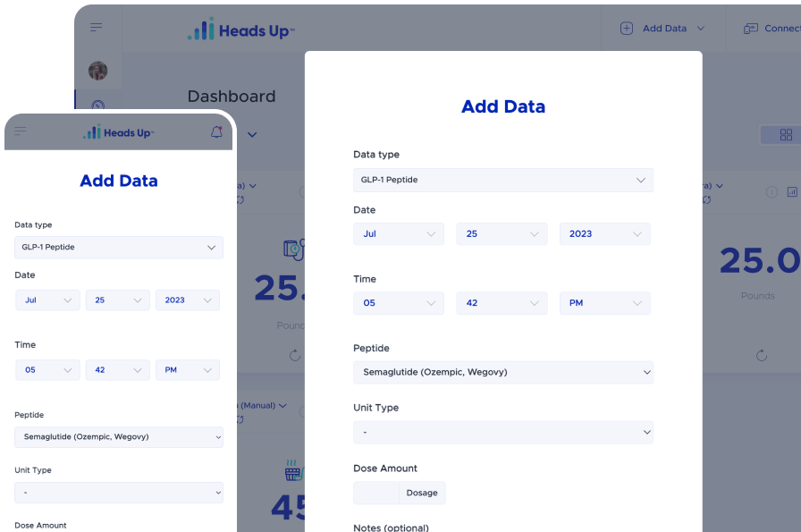Refresh the right card showing 25.0 Pounds
The width and height of the screenshot is (801, 532).
tap(761, 355)
